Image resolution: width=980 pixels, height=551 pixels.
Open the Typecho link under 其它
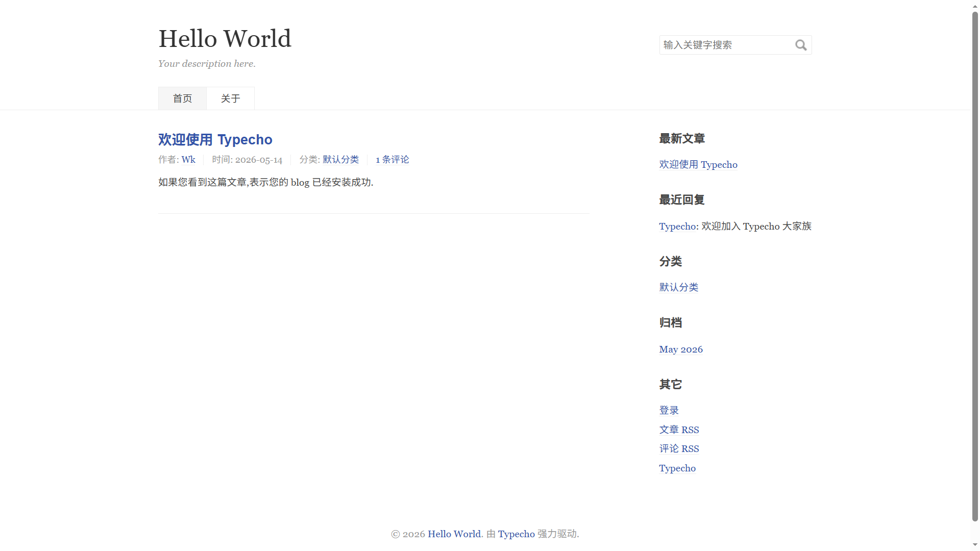click(677, 468)
